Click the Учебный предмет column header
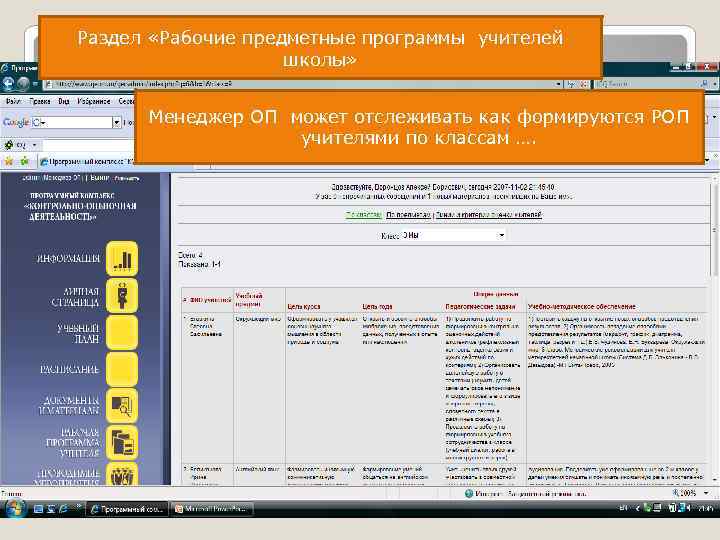The height and width of the screenshot is (540, 720). coord(248,300)
